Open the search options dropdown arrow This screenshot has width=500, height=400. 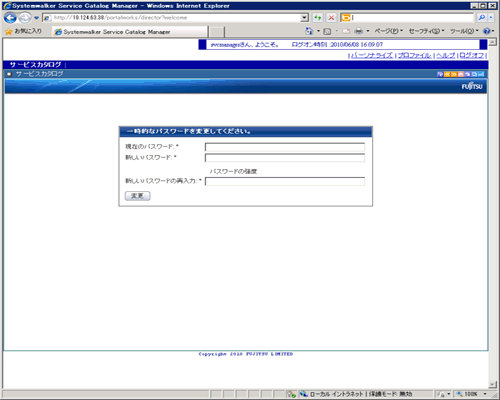pyautogui.click(x=491, y=18)
